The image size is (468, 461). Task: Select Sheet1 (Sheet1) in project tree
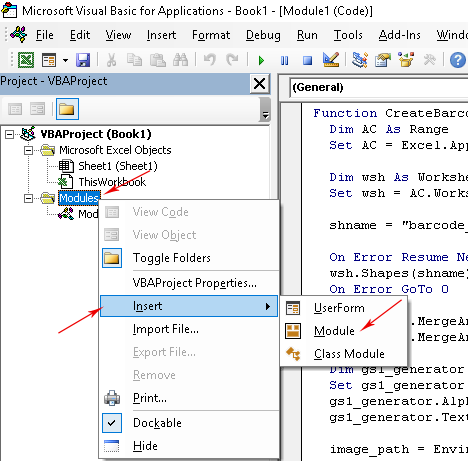tap(118, 166)
